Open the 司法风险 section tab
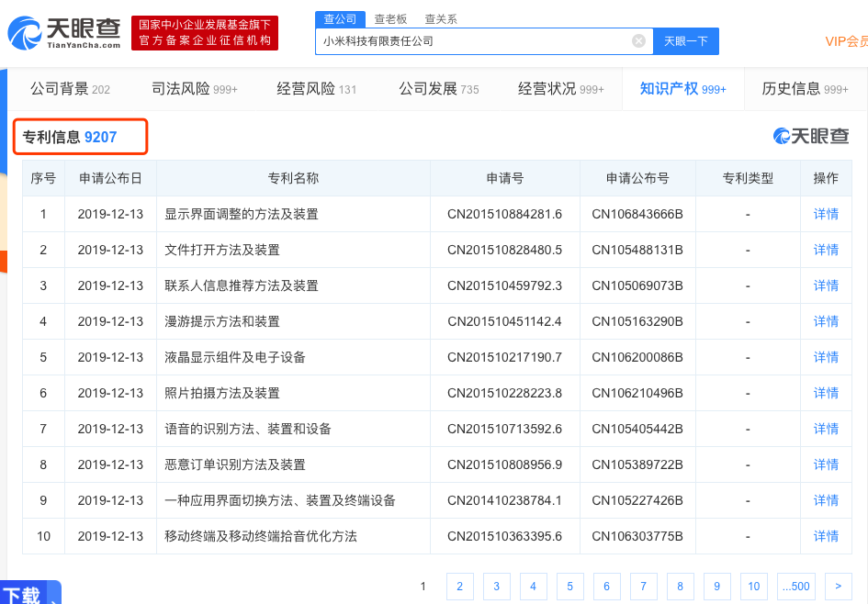868x604 pixels. [195, 89]
